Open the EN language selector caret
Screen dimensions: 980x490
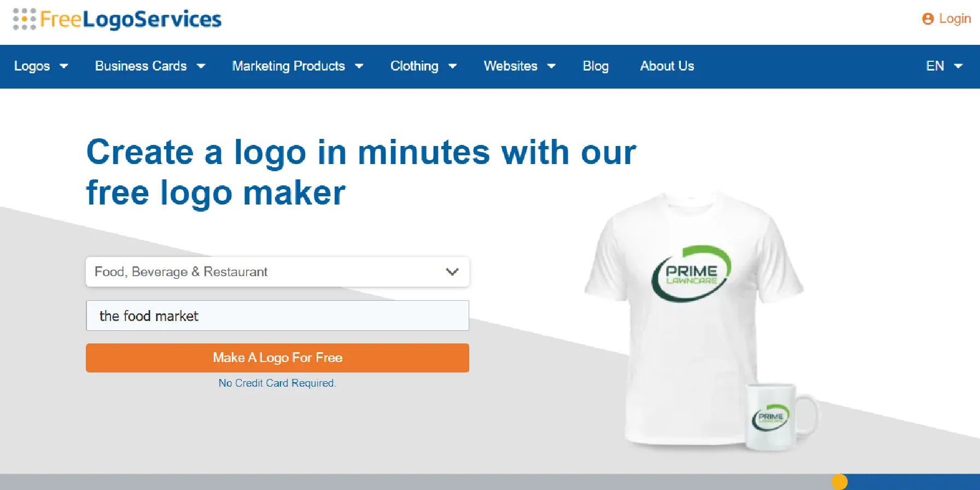pyautogui.click(x=958, y=66)
